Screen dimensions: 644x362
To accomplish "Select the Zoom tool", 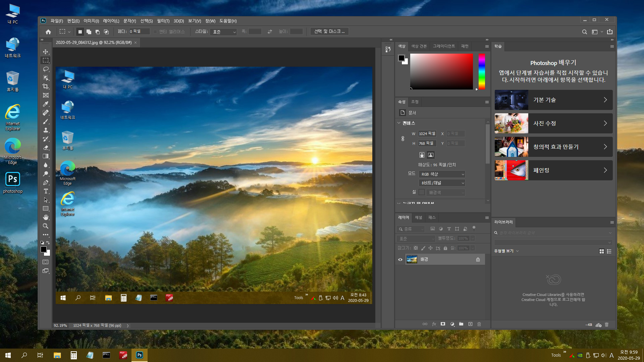I will [46, 226].
